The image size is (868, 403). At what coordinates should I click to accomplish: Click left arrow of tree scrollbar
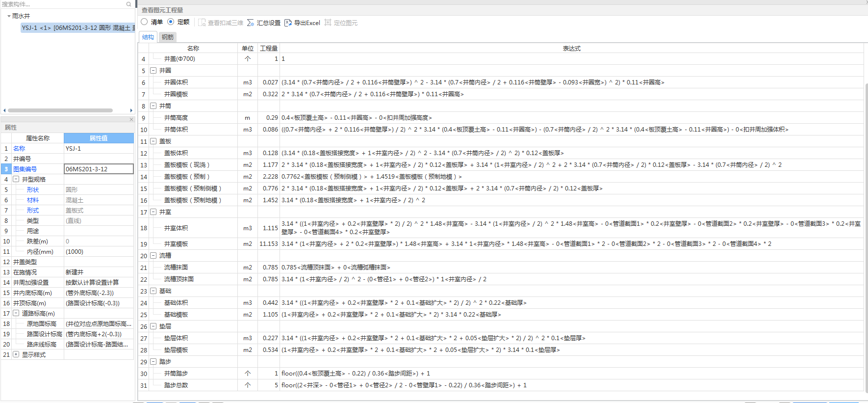pos(4,110)
